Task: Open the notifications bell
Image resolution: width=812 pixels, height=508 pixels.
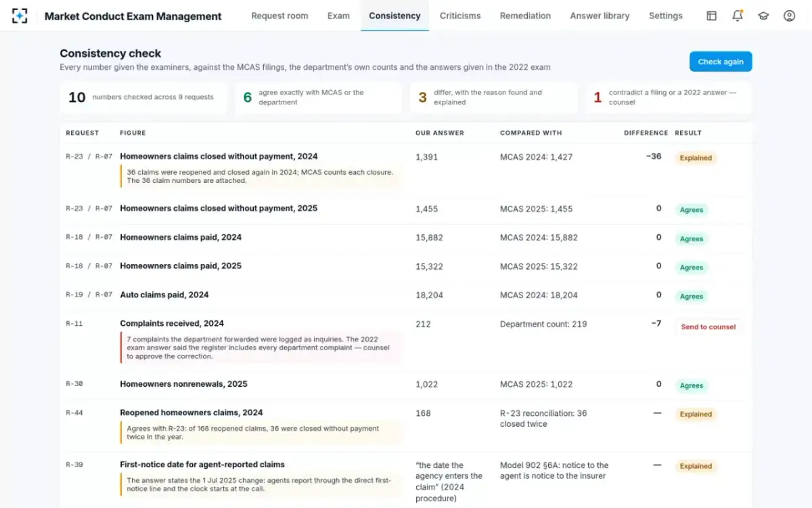Action: coord(738,16)
